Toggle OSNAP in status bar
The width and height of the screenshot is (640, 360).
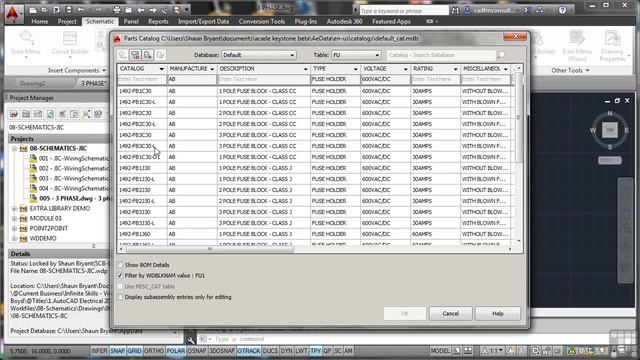(x=197, y=351)
